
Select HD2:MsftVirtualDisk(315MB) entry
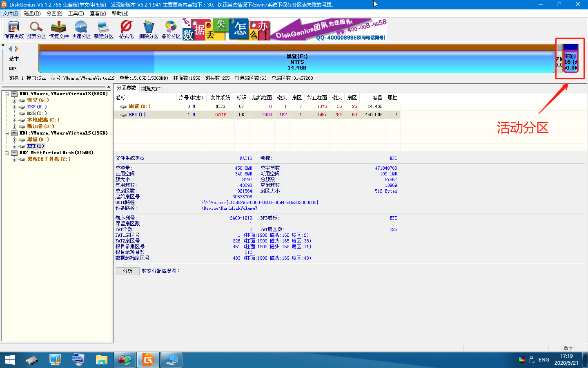coord(56,153)
